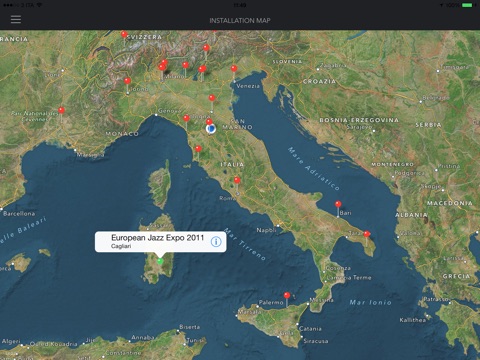This screenshot has height=360, width=480.
Task: Open the hamburger menu
Action: [16, 19]
